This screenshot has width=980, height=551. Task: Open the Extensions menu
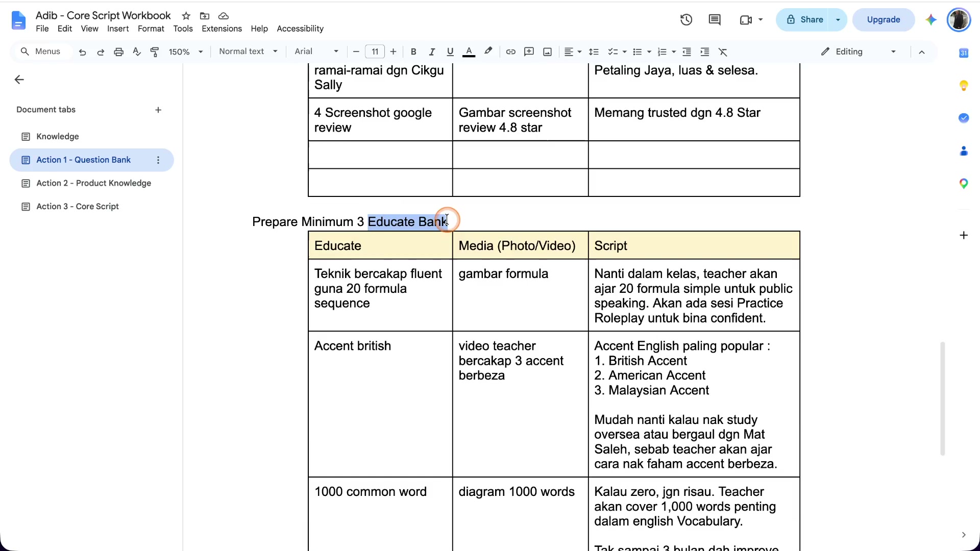222,29
